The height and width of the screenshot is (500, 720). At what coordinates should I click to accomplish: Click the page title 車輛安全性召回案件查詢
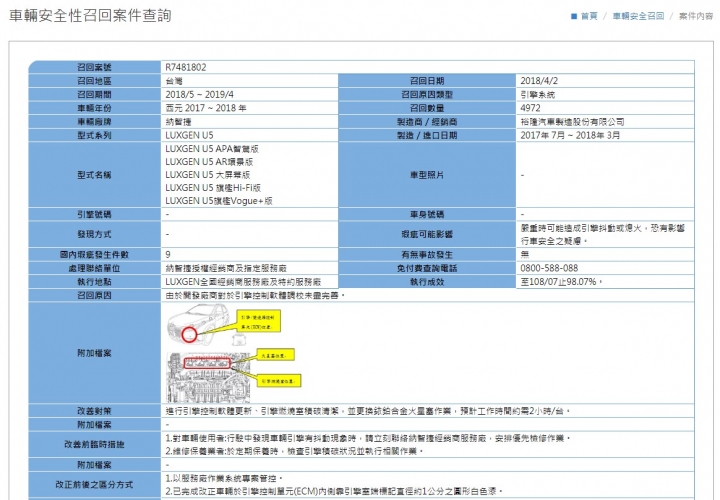90,15
